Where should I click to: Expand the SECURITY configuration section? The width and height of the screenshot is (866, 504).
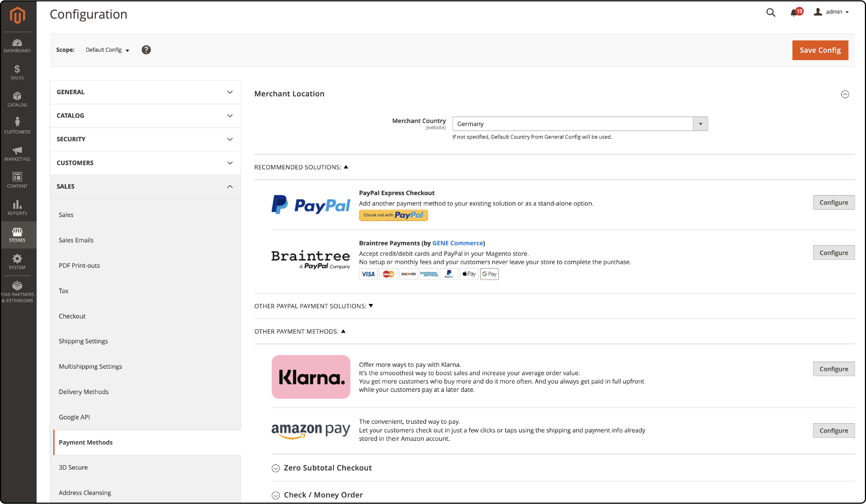pos(145,139)
